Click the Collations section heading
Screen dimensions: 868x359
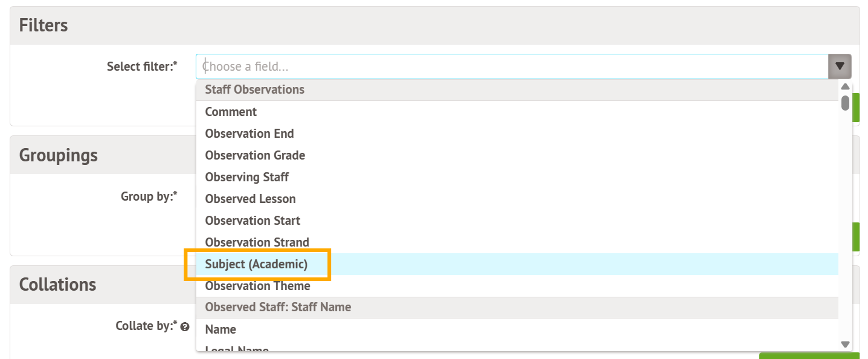pos(57,284)
